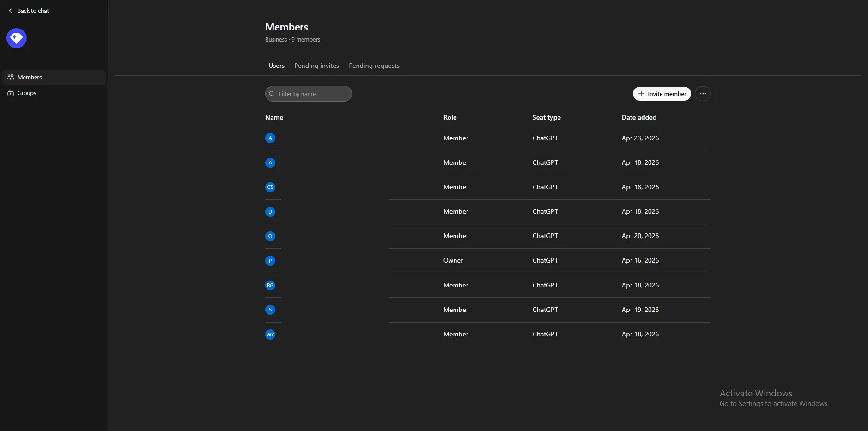Click the Invite member button
This screenshot has width=868, height=431.
(x=662, y=94)
